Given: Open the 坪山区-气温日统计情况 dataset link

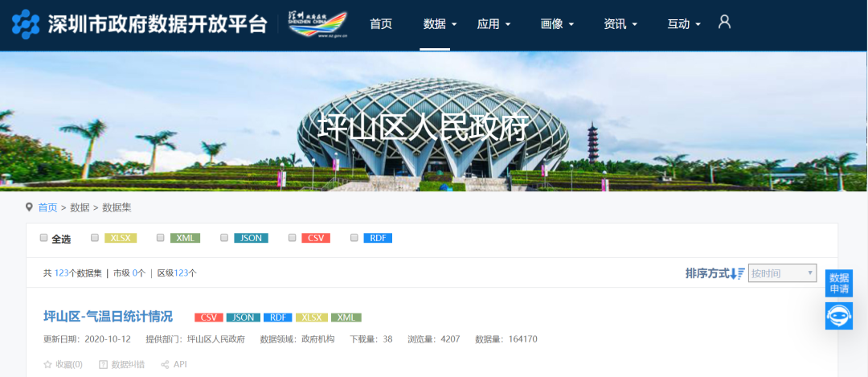Looking at the screenshot, I should (108, 317).
